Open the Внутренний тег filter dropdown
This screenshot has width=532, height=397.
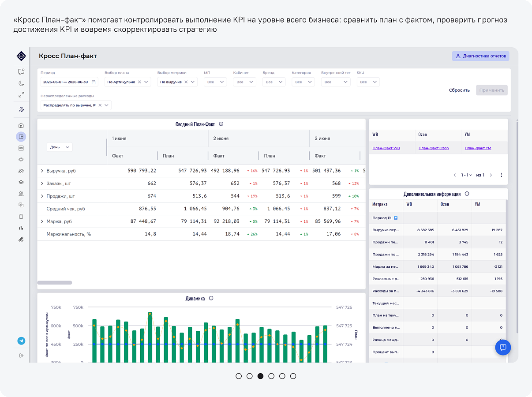point(336,82)
